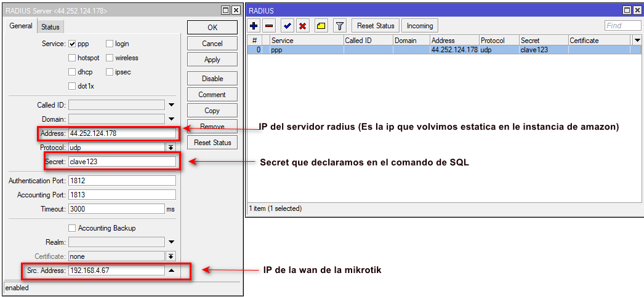Click the blue plus Add icon
The width and height of the screenshot is (644, 297).
254,26
